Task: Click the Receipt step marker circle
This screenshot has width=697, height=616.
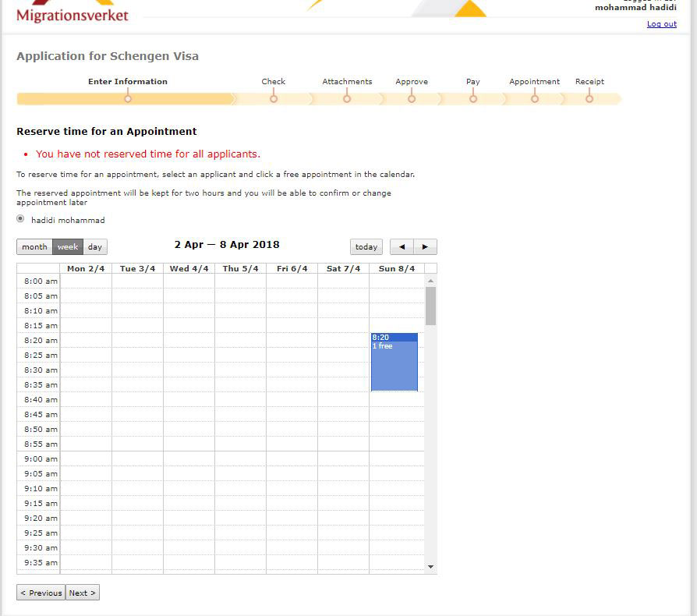Action: click(x=589, y=99)
